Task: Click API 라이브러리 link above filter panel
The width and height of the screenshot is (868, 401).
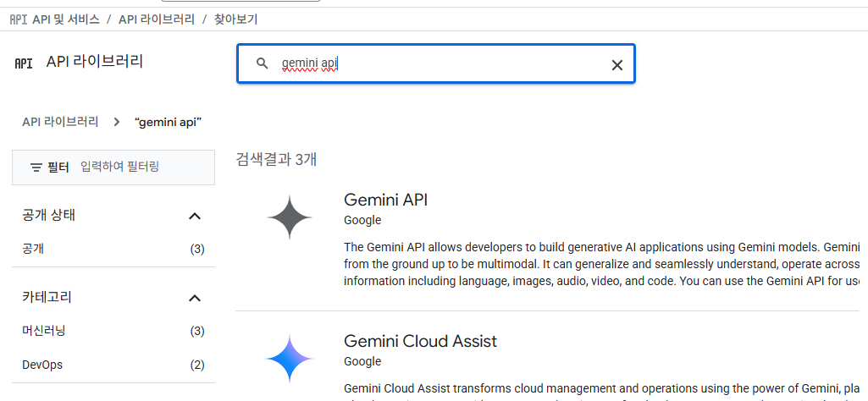Action: [60, 122]
